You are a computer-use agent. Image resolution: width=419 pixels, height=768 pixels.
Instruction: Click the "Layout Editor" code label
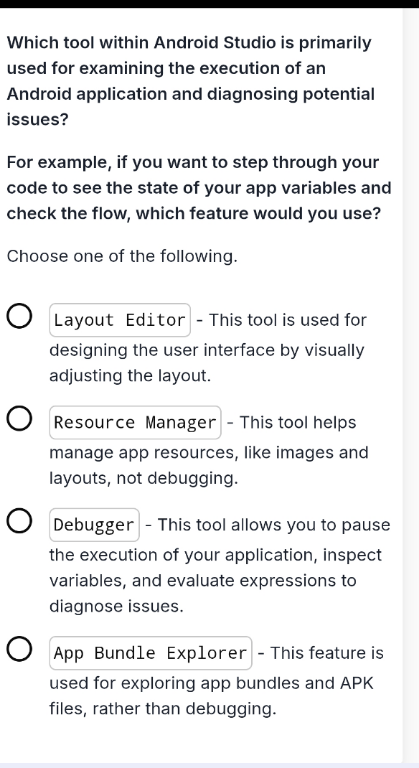pos(120,320)
